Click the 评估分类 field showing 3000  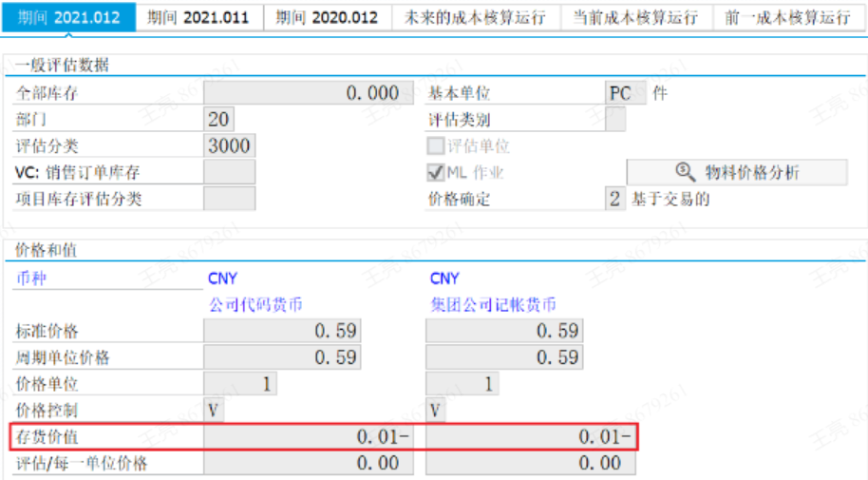click(x=229, y=145)
